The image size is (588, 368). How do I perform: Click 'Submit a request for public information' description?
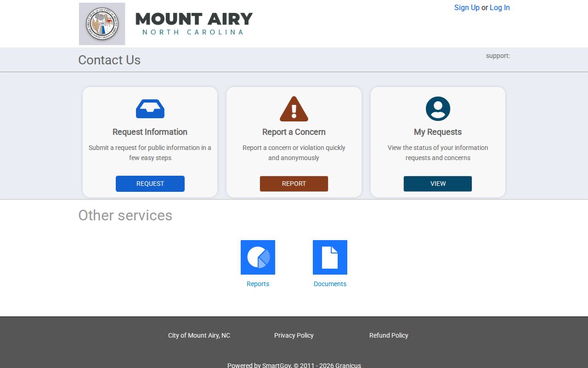(150, 153)
